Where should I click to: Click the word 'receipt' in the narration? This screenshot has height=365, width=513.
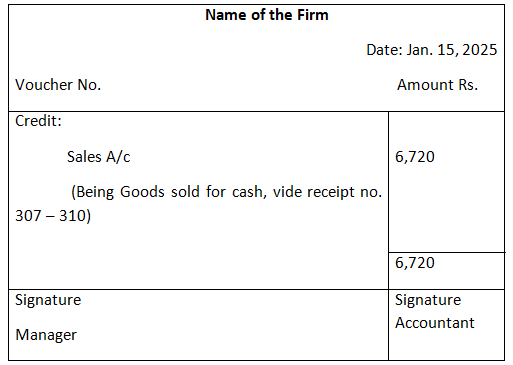point(331,192)
